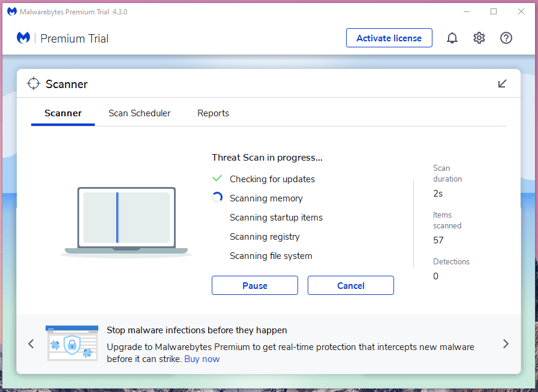Click the 'Threat Scan in progress...' heading

point(267,158)
